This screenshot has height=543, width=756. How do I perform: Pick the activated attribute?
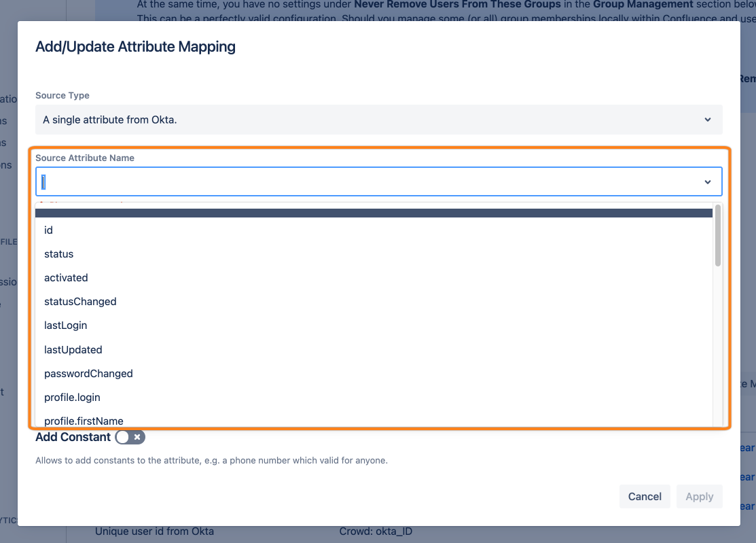pyautogui.click(x=66, y=278)
